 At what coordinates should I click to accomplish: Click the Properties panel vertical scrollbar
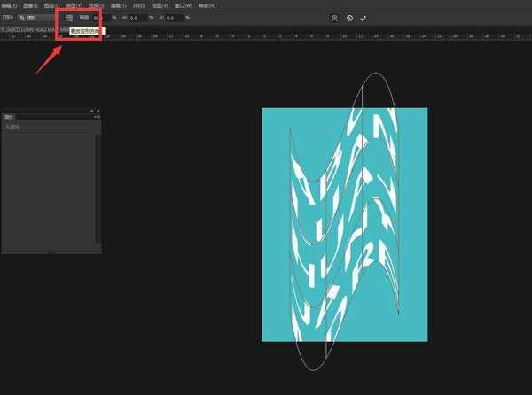click(x=98, y=186)
